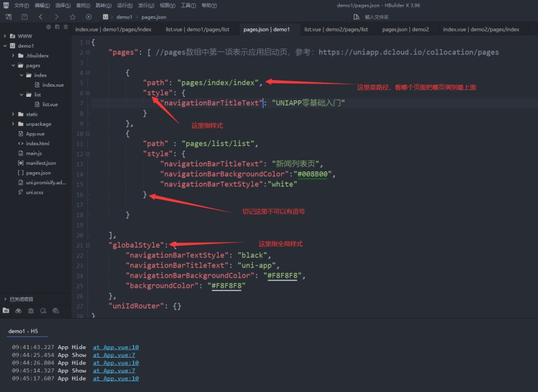Image resolution: width=538 pixels, height=392 pixels.
Task: Open the App.vue:10 link logged at 09:45:17.607
Action: (x=116, y=379)
